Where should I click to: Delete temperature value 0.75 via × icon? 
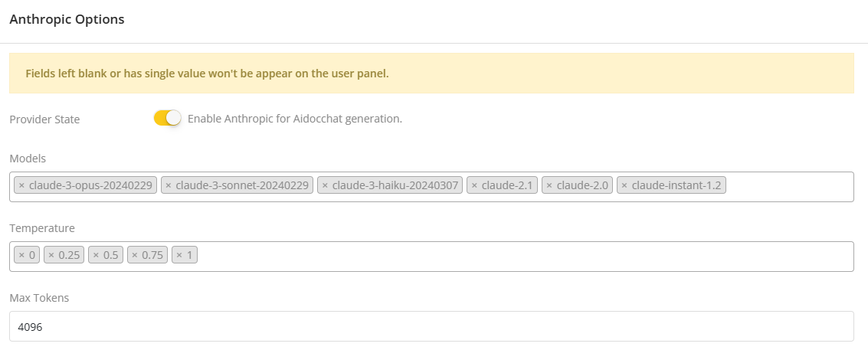point(134,255)
